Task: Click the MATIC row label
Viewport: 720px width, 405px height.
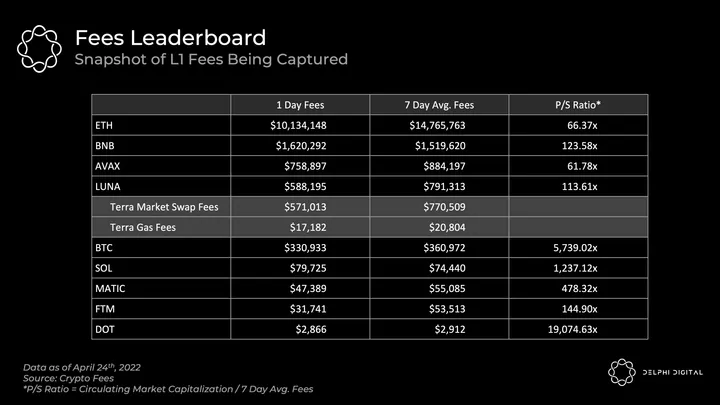Action: point(109,287)
